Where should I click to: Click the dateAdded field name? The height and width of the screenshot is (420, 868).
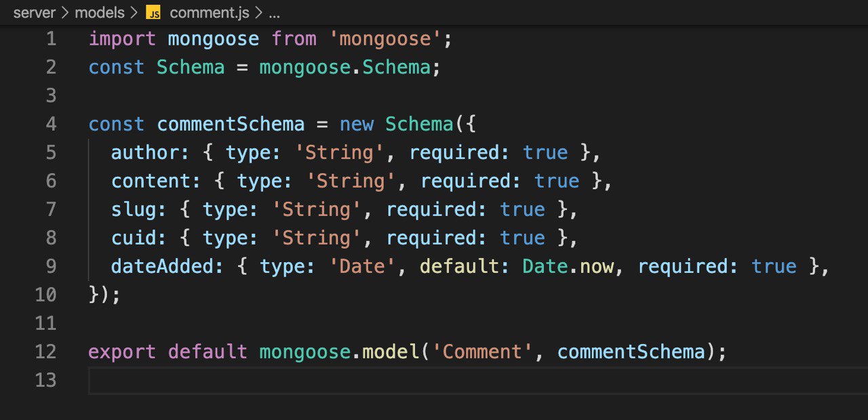pos(166,266)
